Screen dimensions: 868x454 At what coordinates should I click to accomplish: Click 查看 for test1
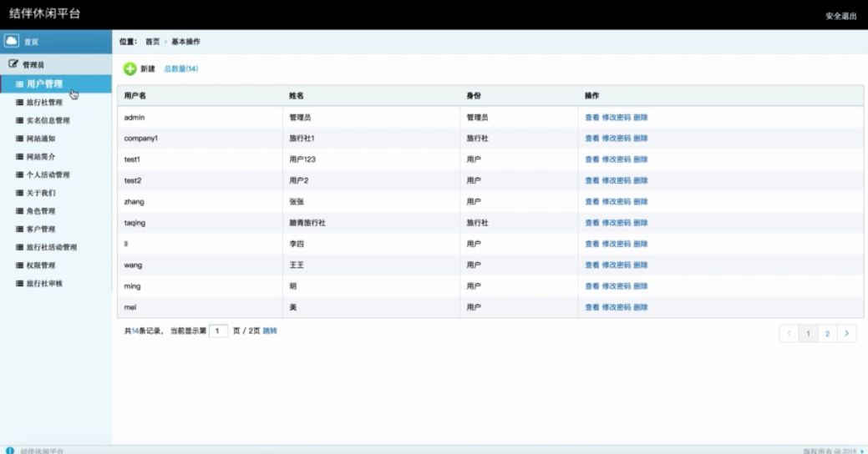tap(591, 159)
